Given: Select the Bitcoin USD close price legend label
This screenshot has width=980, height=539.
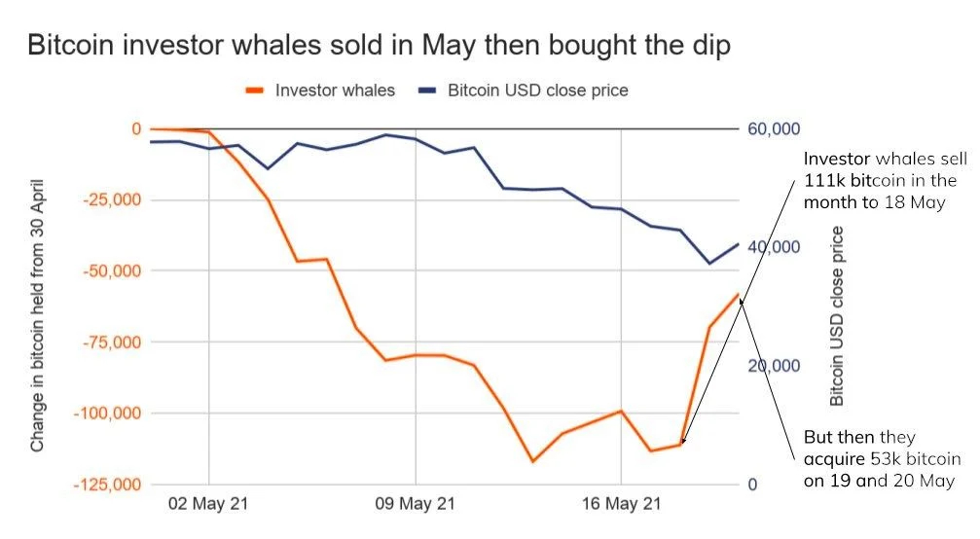Looking at the screenshot, I should tap(537, 90).
